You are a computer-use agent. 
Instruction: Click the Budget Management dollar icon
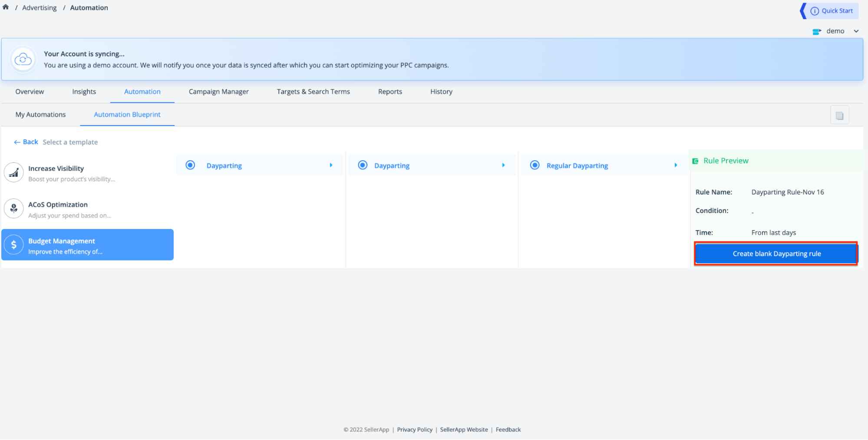[14, 245]
